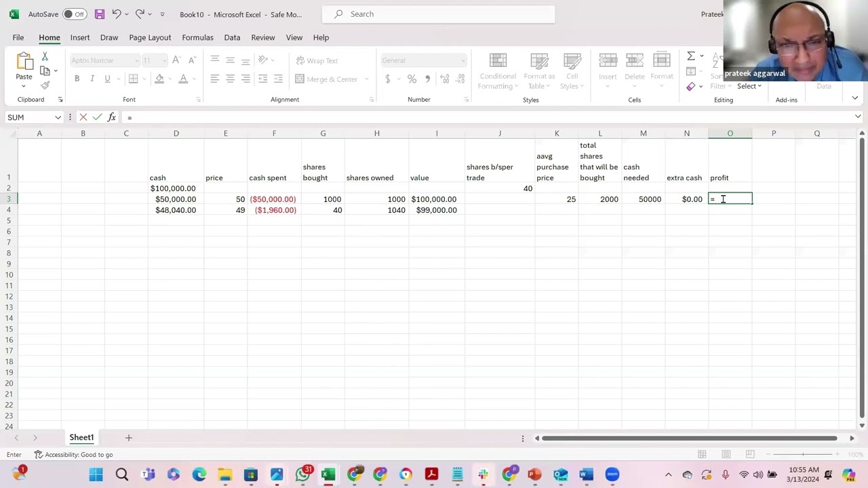The height and width of the screenshot is (488, 868).
Task: Toggle Wrap Text
Action: 317,60
